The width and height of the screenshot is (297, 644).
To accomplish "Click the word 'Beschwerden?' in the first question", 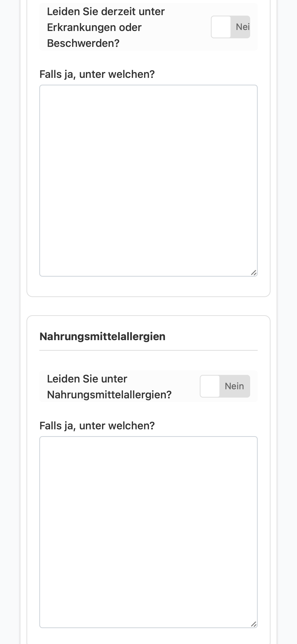I will point(83,43).
